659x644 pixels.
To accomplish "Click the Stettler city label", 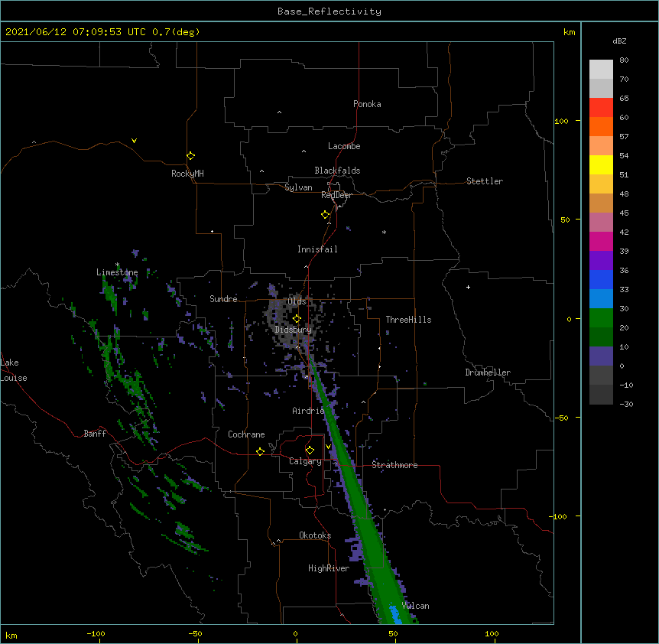I will click(485, 181).
